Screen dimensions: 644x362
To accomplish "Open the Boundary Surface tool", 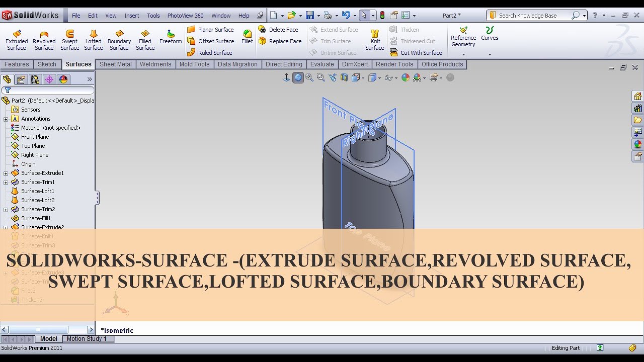I will coord(119,40).
